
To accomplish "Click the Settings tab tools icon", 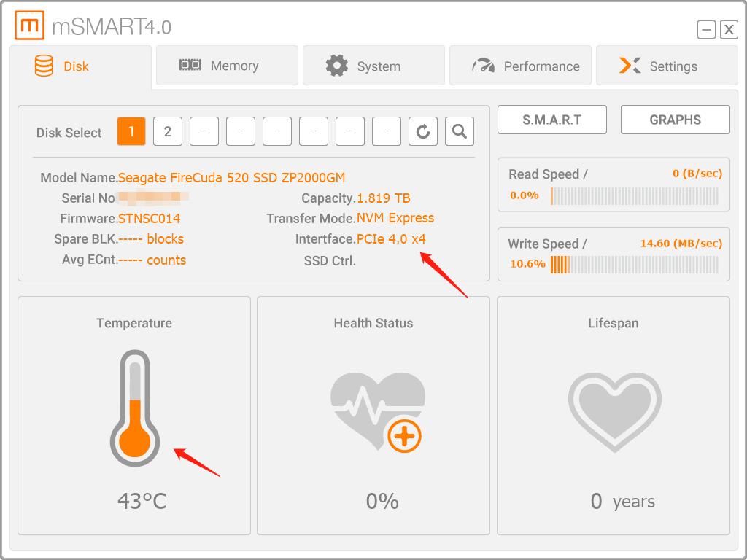I will 630,65.
